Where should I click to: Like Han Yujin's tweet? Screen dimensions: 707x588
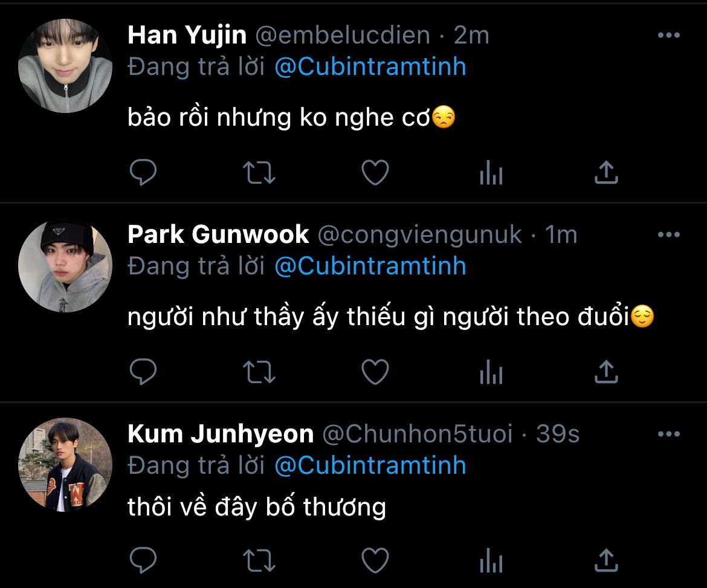pyautogui.click(x=375, y=173)
